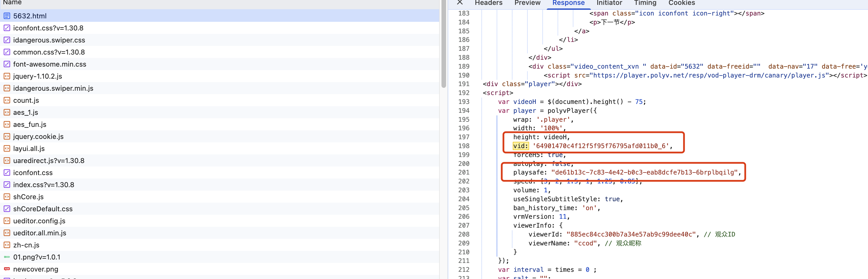Select the iconfont.css?v=1.30.8 request
Image resolution: width=868 pixels, height=279 pixels.
click(220, 28)
